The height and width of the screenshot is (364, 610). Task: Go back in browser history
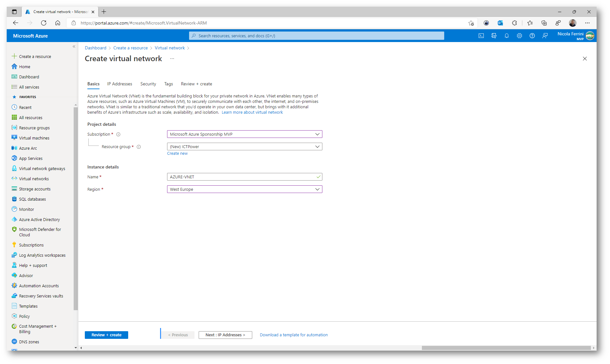point(16,23)
